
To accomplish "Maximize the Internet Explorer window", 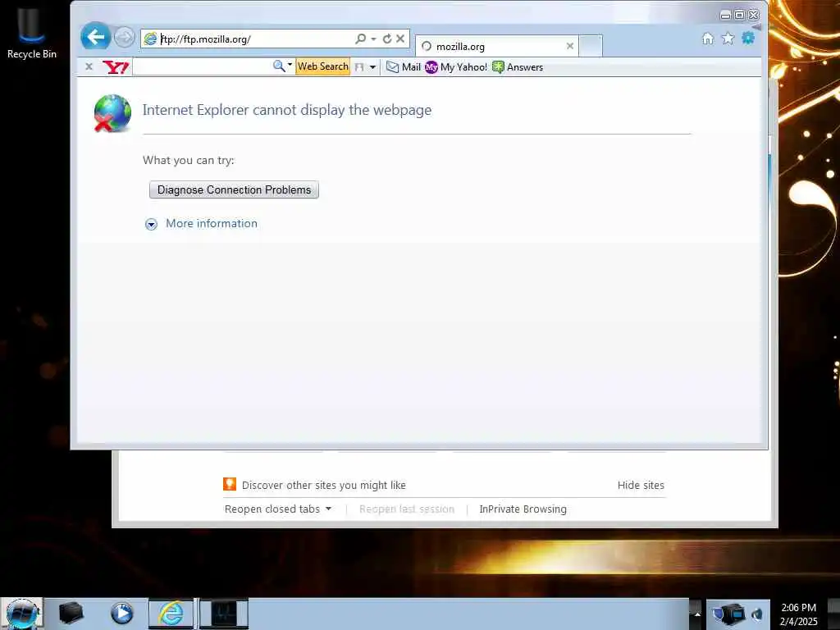I will point(739,15).
